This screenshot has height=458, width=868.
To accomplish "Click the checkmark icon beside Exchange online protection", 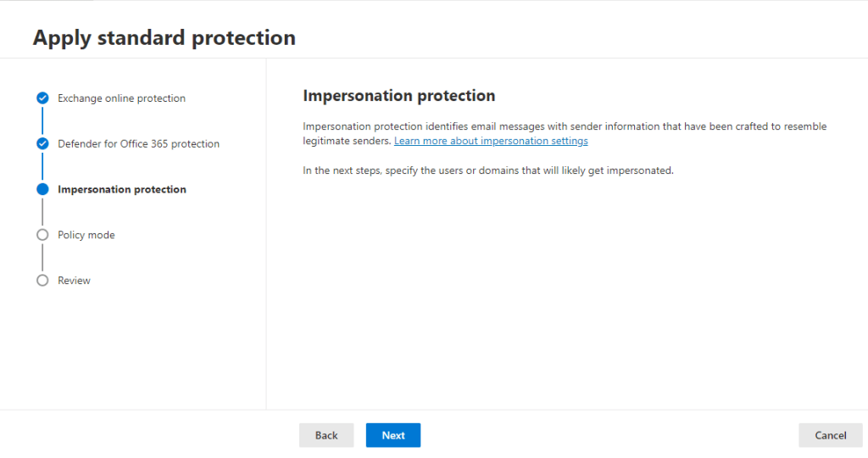I will tap(42, 98).
